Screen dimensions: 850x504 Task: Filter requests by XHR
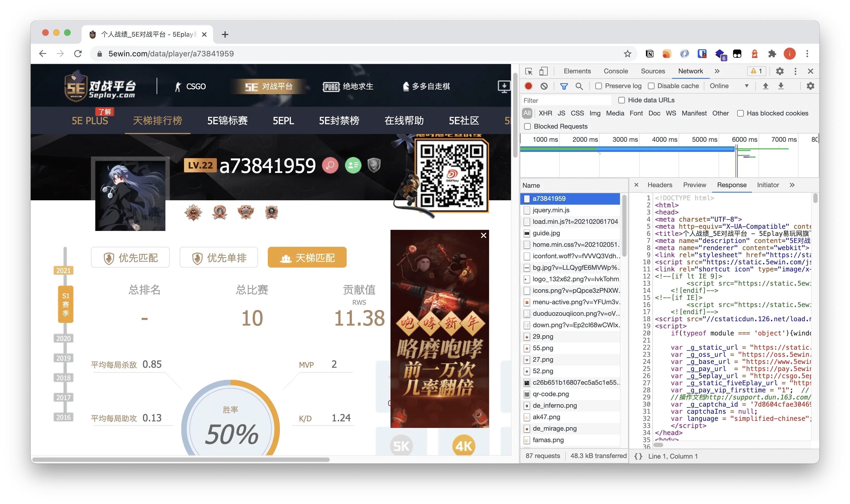click(545, 113)
